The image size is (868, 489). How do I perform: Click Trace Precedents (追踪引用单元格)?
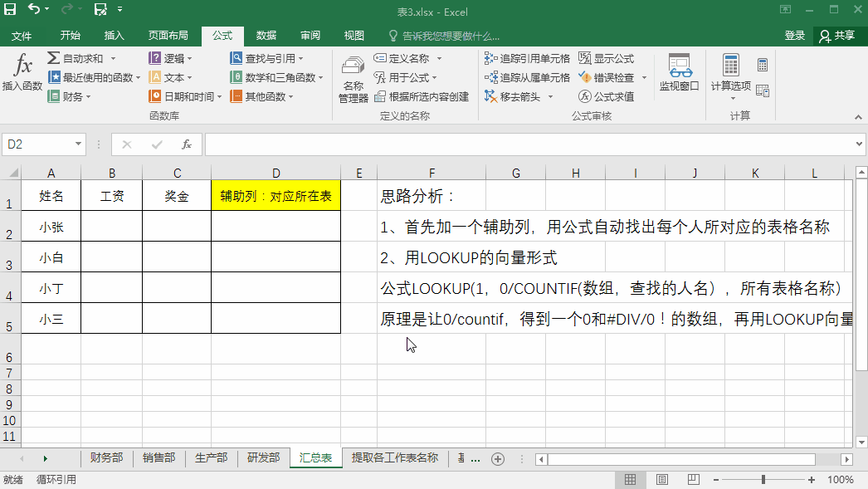527,58
